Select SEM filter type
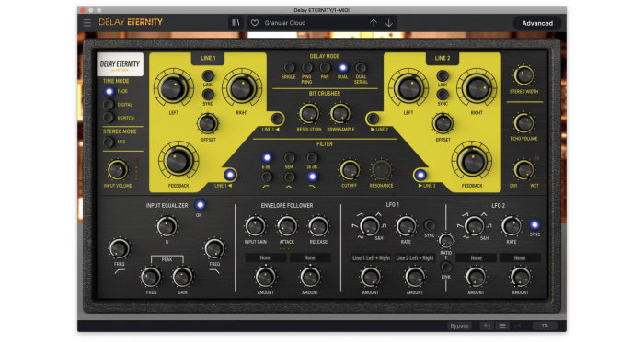The width and height of the screenshot is (644, 342). click(289, 157)
